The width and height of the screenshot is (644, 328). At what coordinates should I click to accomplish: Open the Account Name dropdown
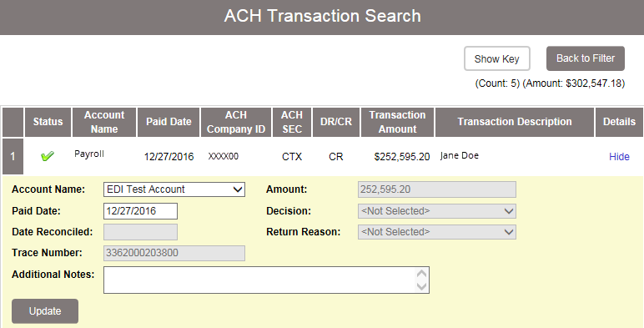click(174, 189)
